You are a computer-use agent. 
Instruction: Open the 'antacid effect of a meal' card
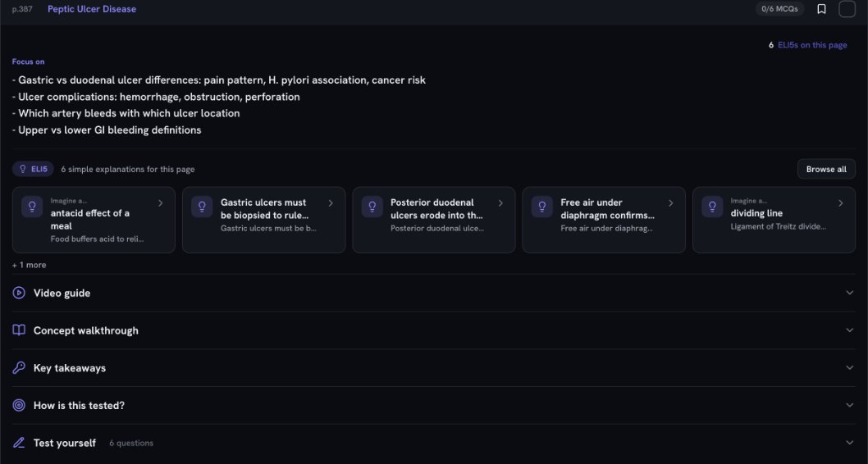coord(94,220)
